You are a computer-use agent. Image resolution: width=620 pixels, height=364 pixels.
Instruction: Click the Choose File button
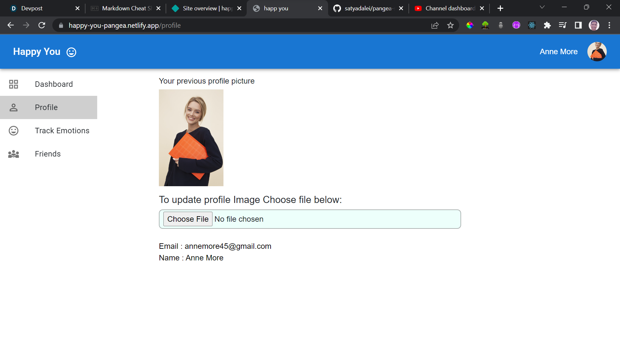coord(188,219)
